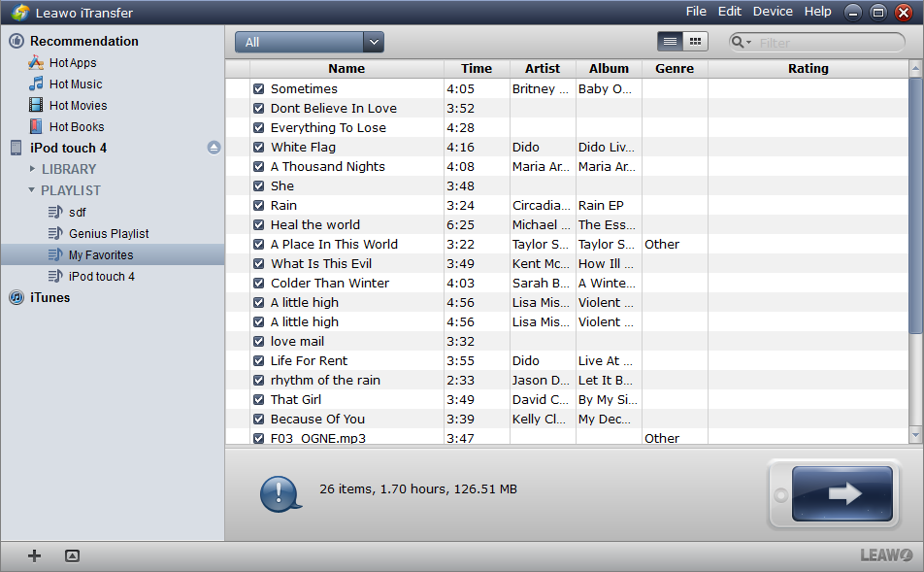Open the Genius Playlist
The width and height of the screenshot is (924, 572).
pos(109,233)
